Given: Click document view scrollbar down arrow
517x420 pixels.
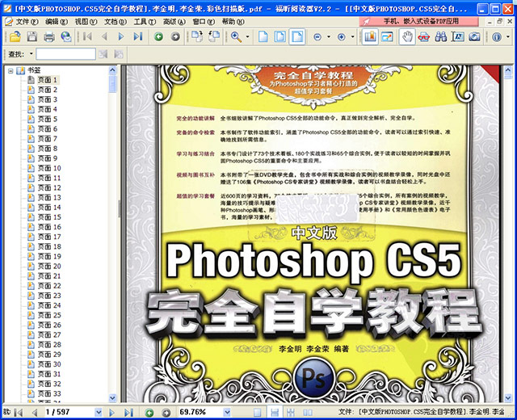Looking at the screenshot, I should point(508,398).
